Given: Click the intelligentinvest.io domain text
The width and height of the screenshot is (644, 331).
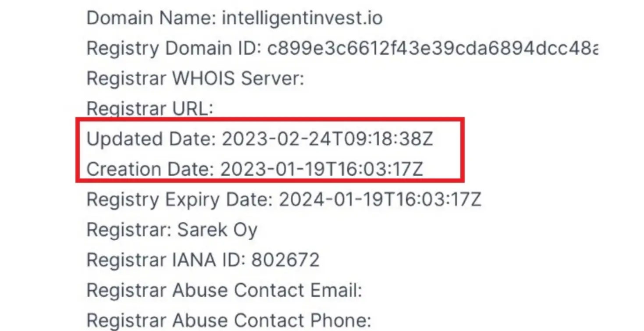Looking at the screenshot, I should [302, 18].
